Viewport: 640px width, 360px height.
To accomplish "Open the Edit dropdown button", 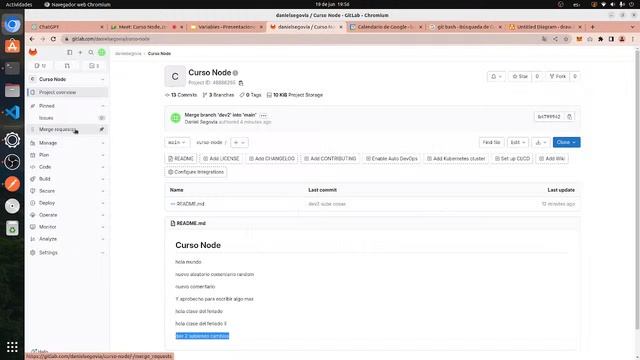I will (x=518, y=142).
